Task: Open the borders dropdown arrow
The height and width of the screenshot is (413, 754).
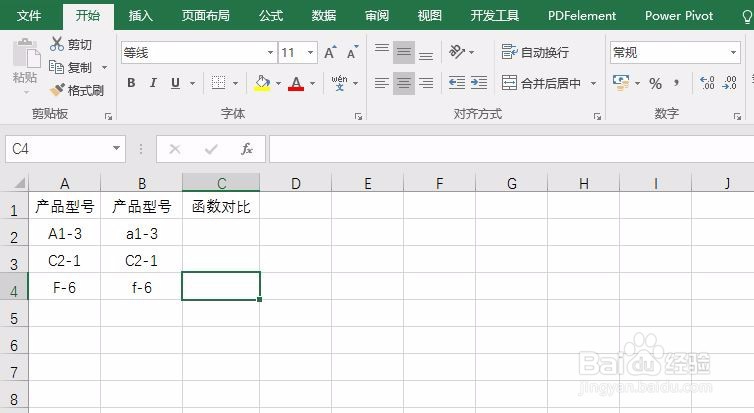Action: [x=235, y=83]
